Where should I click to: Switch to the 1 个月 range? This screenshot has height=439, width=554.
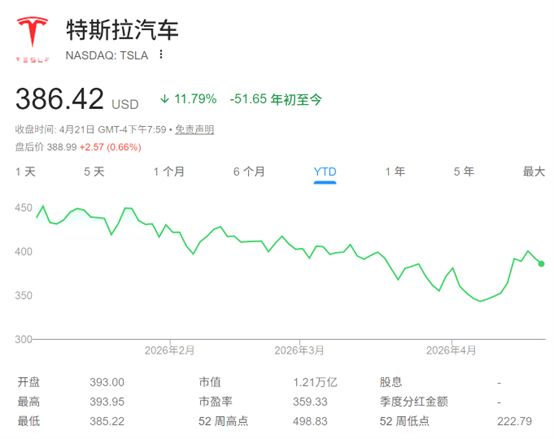(169, 172)
